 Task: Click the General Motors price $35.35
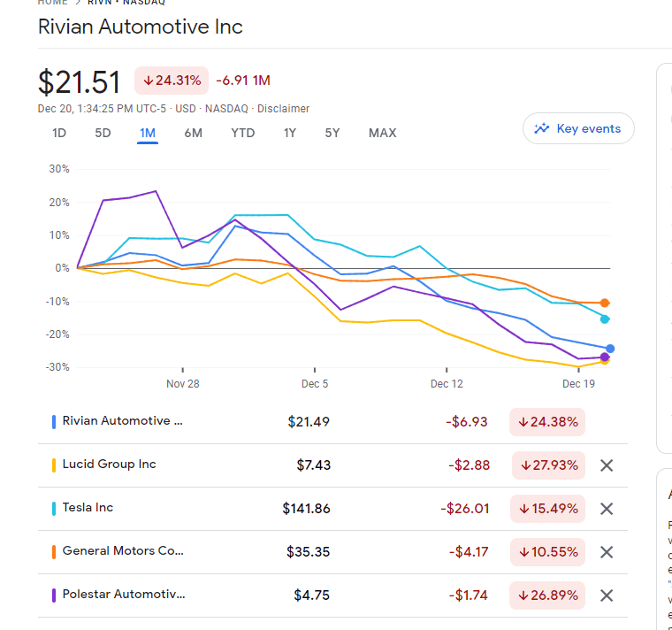click(x=308, y=552)
